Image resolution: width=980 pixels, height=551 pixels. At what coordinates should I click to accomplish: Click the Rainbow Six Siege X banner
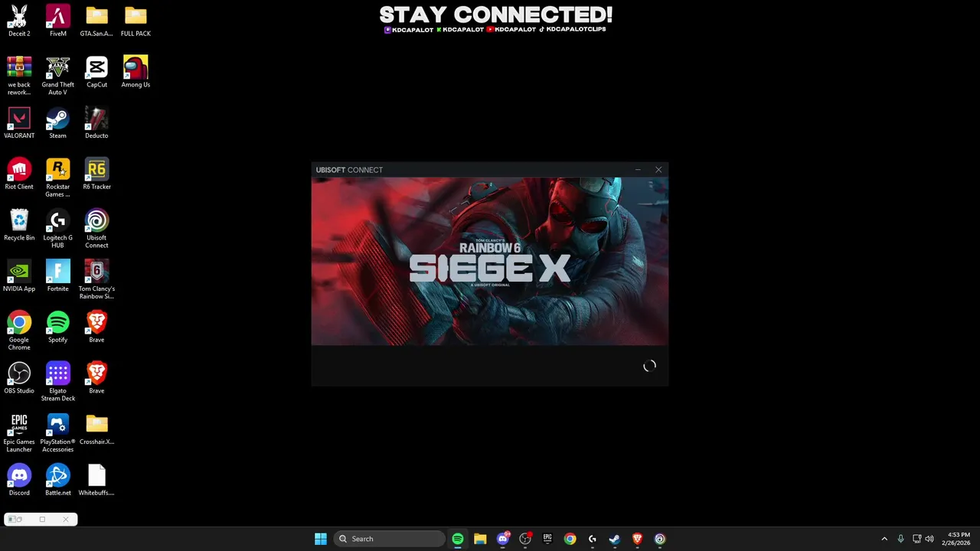[x=490, y=262]
